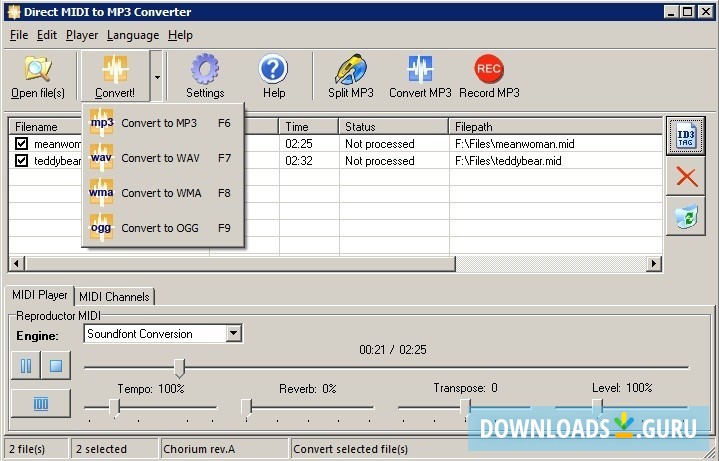Click Not processed status for teddybear row
Screen dimensions: 719x461
[x=380, y=161]
